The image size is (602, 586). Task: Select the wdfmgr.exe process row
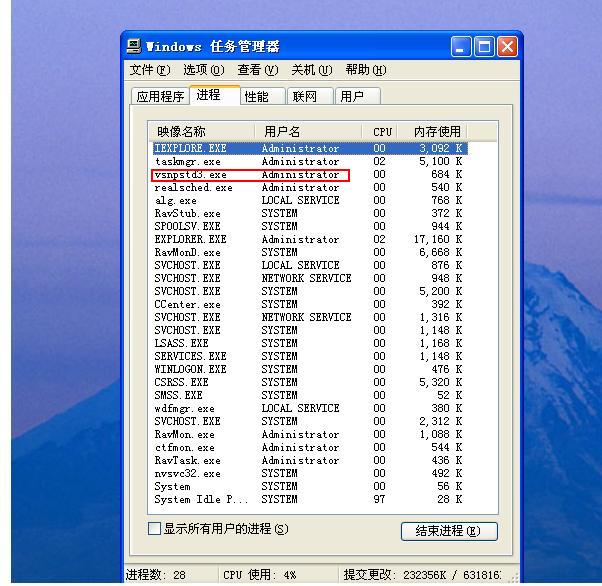click(310, 408)
